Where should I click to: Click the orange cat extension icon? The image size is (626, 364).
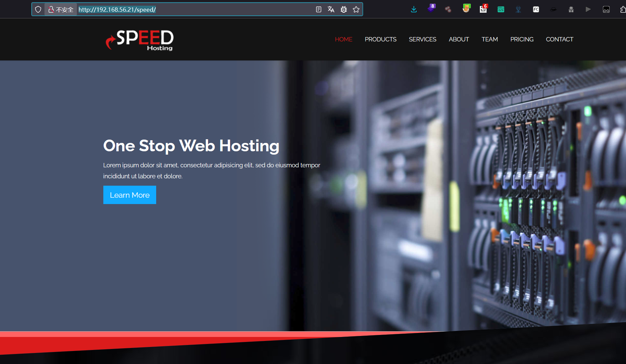tap(466, 9)
